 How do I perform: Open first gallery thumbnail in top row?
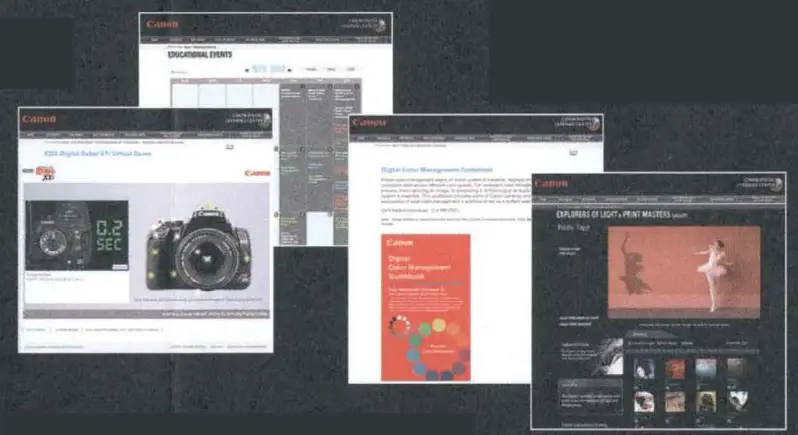click(x=644, y=368)
